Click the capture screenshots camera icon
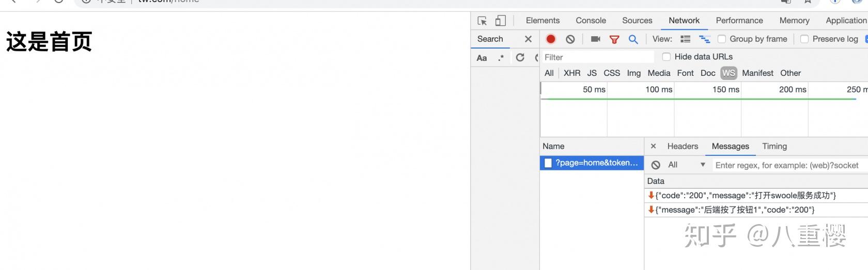Screen dimensions: 868x270 click(x=595, y=39)
